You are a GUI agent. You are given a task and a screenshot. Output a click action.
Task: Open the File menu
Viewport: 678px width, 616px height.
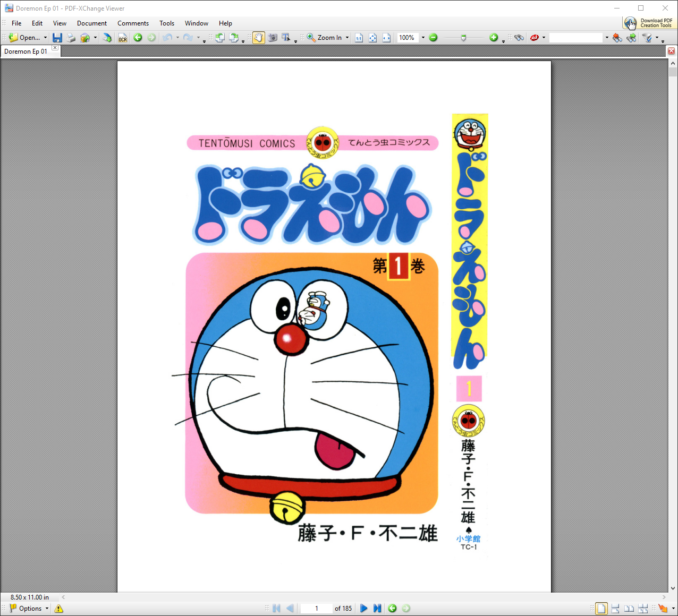tap(16, 23)
